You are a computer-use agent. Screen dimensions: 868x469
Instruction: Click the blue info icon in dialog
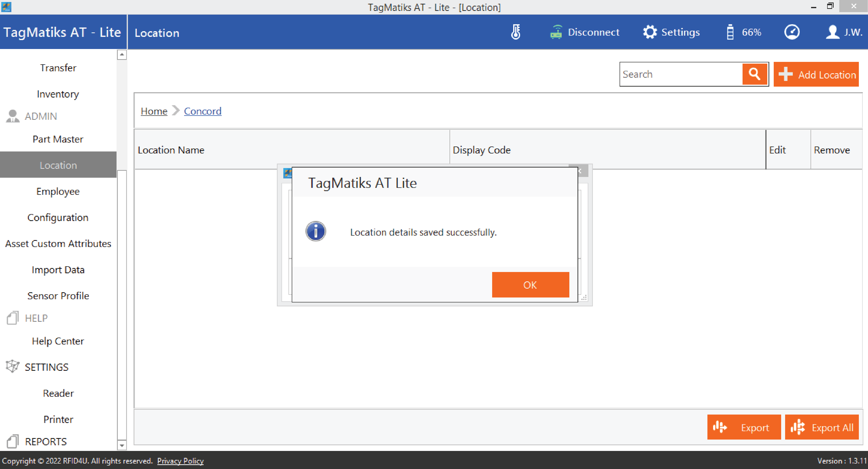click(x=315, y=231)
